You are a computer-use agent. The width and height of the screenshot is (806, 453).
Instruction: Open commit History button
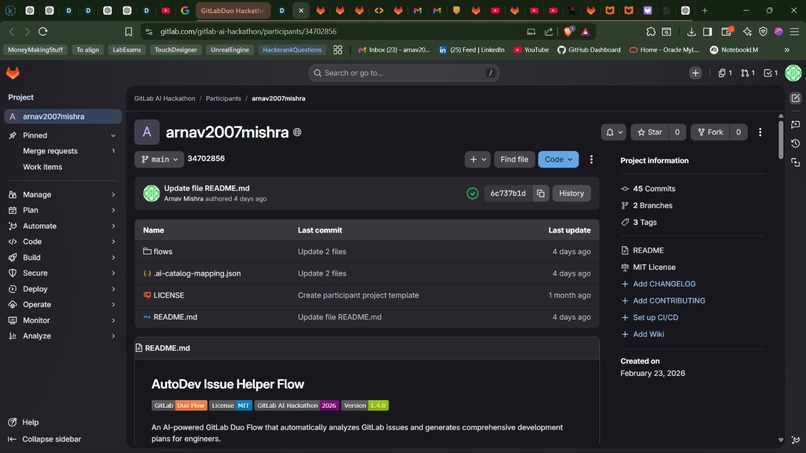coord(571,193)
